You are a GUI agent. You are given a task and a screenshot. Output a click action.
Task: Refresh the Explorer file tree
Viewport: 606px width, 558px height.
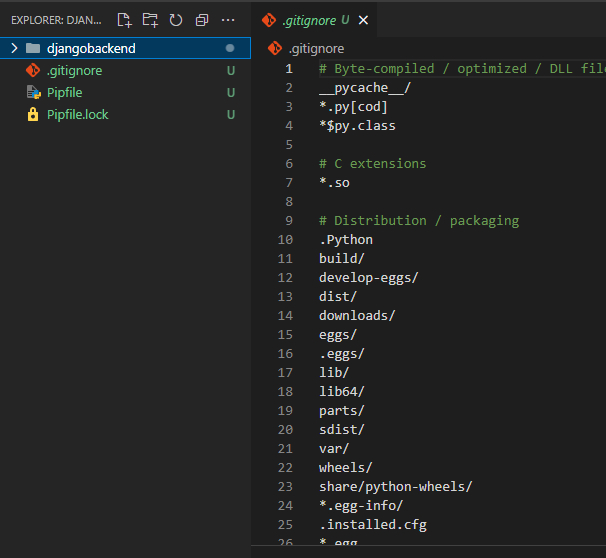176,20
